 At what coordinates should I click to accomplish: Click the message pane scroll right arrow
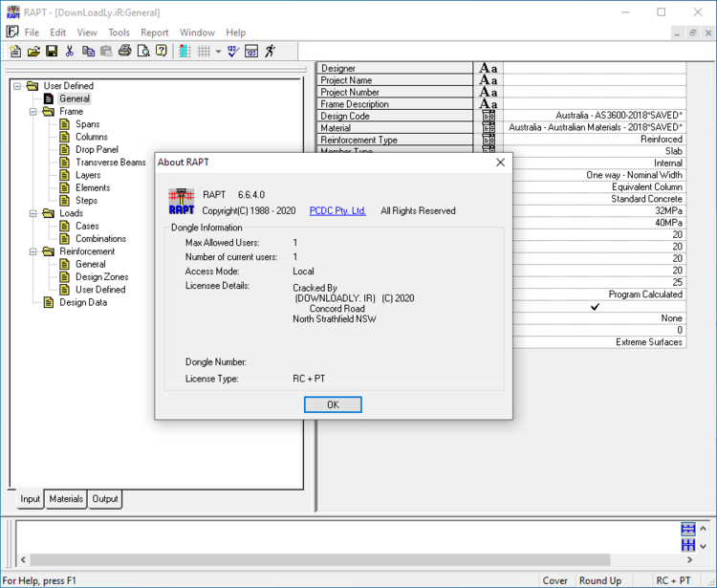[689, 559]
